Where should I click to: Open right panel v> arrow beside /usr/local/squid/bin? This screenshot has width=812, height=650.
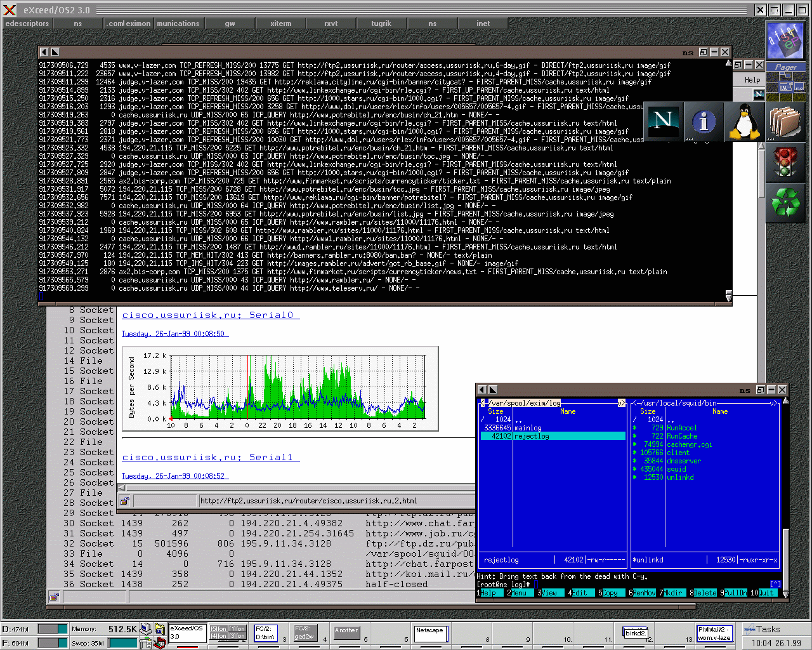(773, 403)
